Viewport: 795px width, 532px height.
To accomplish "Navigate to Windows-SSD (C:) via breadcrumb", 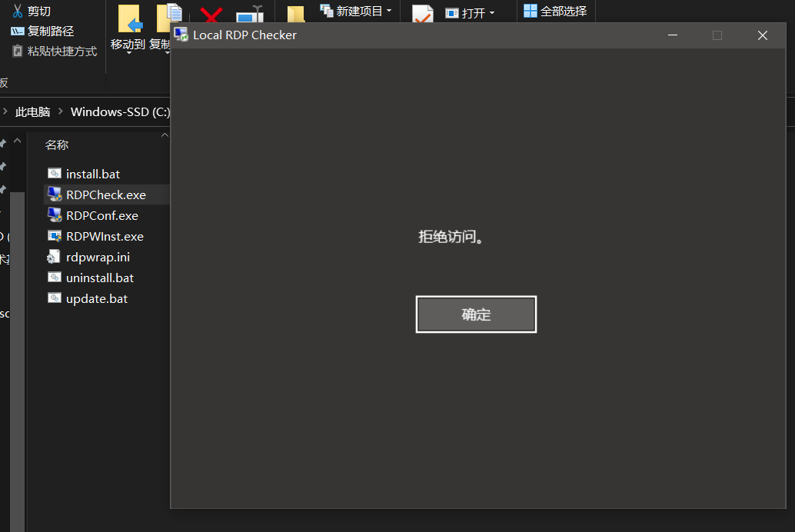I will point(121,111).
